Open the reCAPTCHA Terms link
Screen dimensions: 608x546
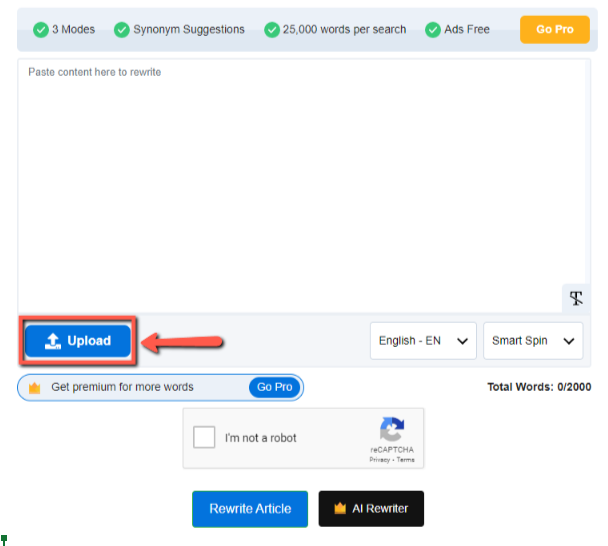click(406, 460)
